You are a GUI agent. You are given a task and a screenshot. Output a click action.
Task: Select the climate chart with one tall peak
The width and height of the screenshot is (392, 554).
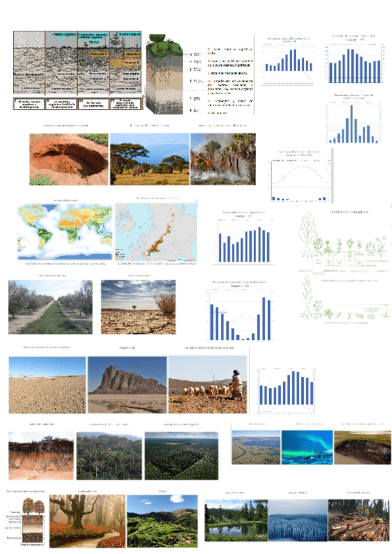[353, 119]
